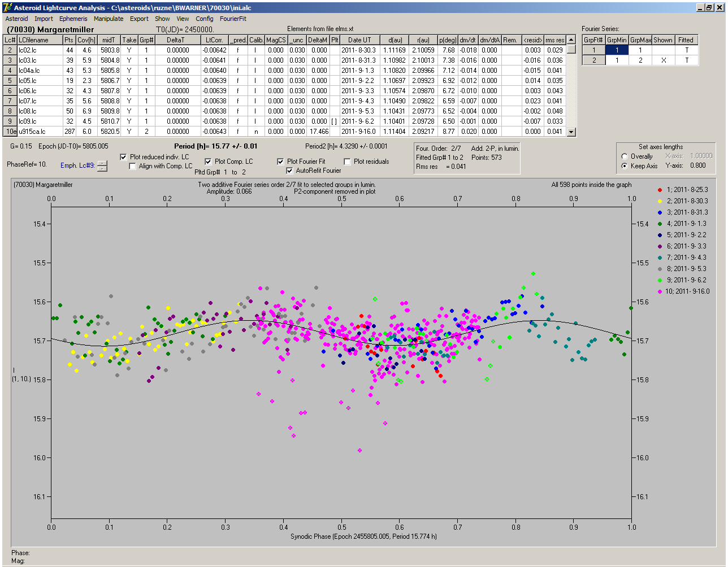Click the lc07.lc filename cell

coord(40,101)
